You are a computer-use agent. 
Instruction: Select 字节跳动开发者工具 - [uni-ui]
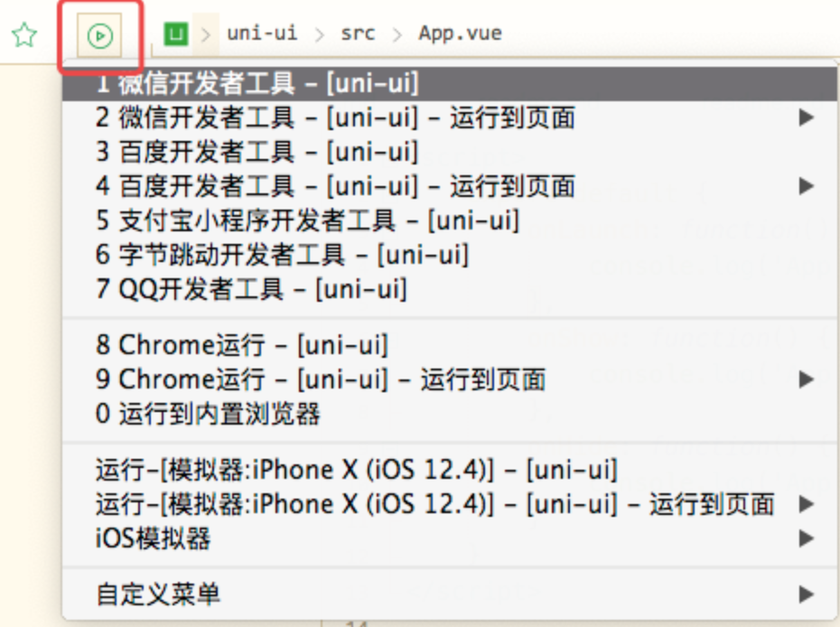(x=282, y=255)
